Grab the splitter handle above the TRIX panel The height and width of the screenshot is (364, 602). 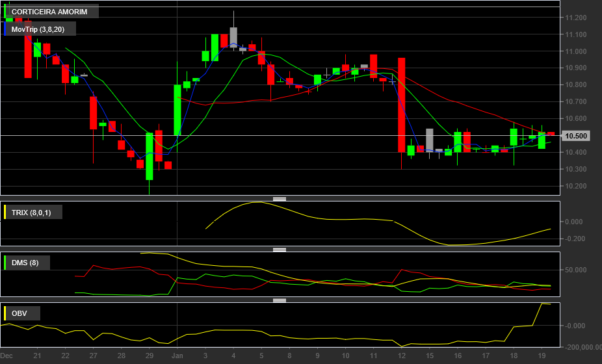pyautogui.click(x=280, y=199)
